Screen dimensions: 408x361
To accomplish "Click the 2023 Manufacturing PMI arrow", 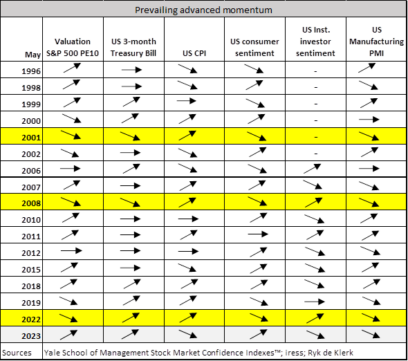I will tap(371, 334).
